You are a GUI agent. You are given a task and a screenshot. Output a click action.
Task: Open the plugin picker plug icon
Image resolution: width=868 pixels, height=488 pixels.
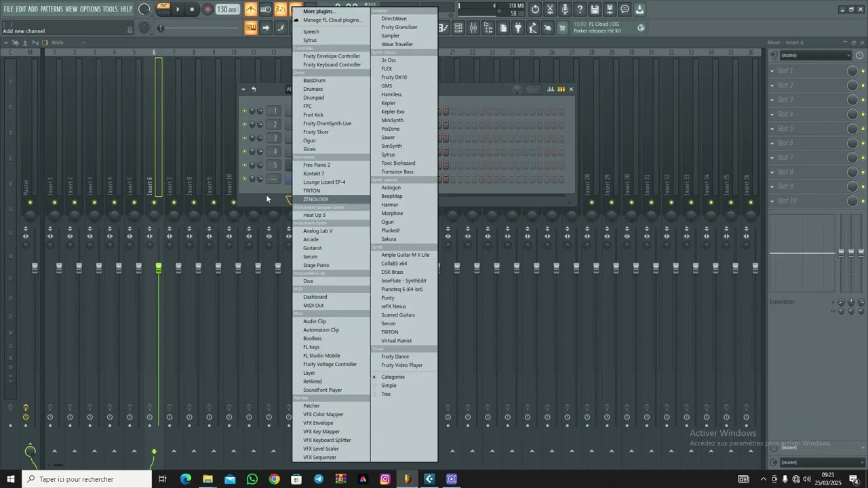click(518, 28)
